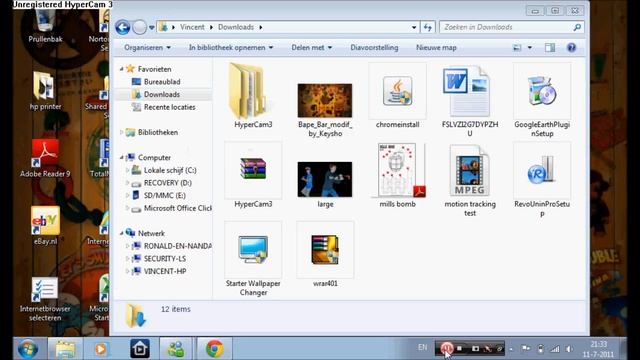The height and width of the screenshot is (360, 640).
Task: Select the Starter Wallpaper Changer file
Action: pos(253,250)
